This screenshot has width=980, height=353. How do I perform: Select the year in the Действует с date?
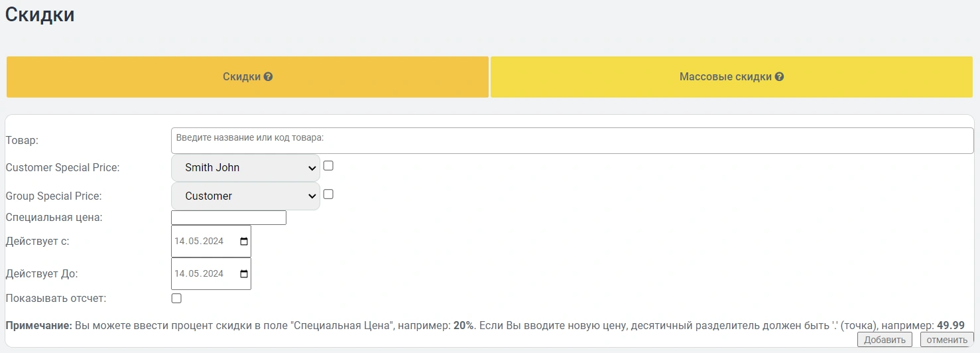(x=212, y=242)
